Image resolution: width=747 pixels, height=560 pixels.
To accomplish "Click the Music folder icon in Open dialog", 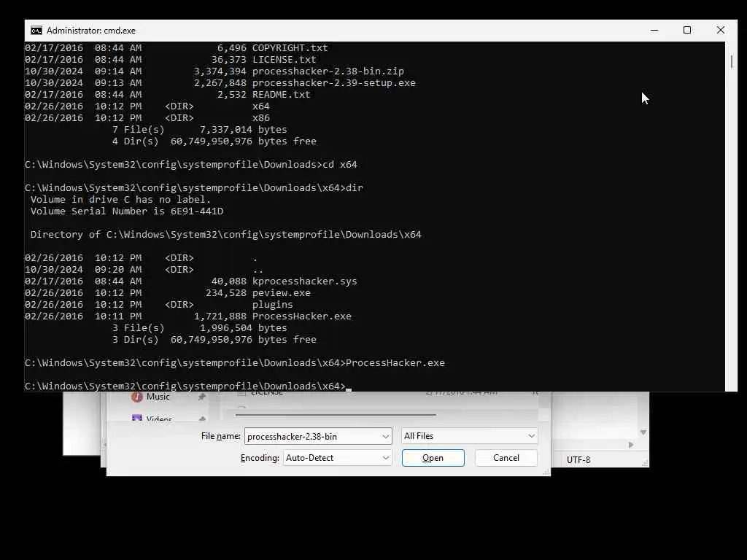I will tap(136, 397).
